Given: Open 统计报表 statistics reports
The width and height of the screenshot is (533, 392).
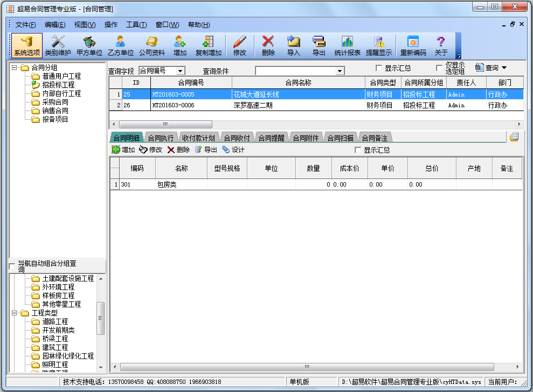Looking at the screenshot, I should click(x=348, y=45).
